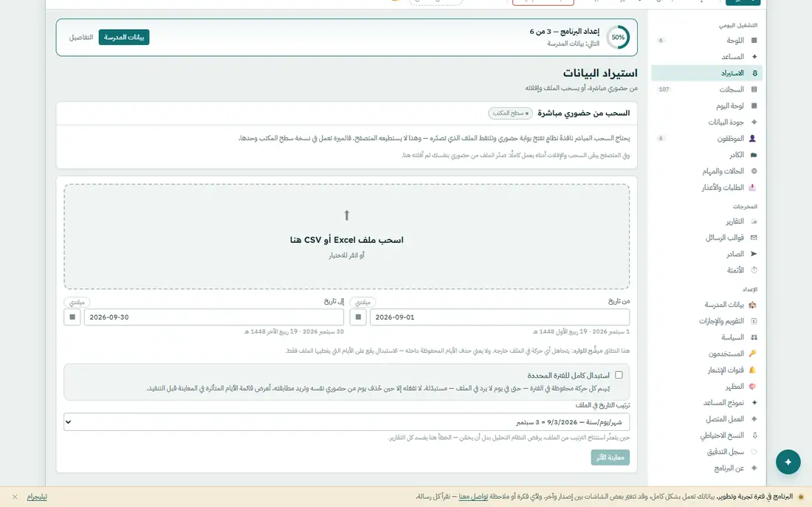The width and height of the screenshot is (812, 507).
Task: Open floating assistant sparkle button
Action: pos(788,462)
